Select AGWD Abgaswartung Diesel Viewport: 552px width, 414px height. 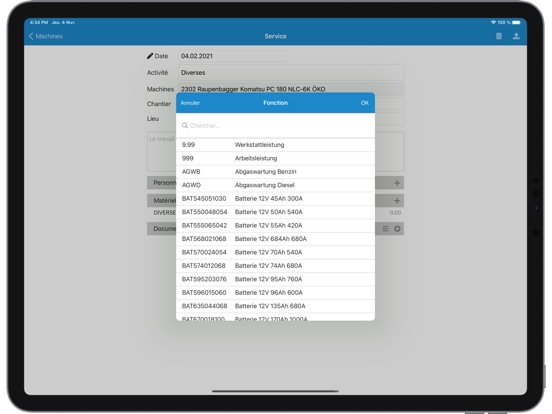275,185
